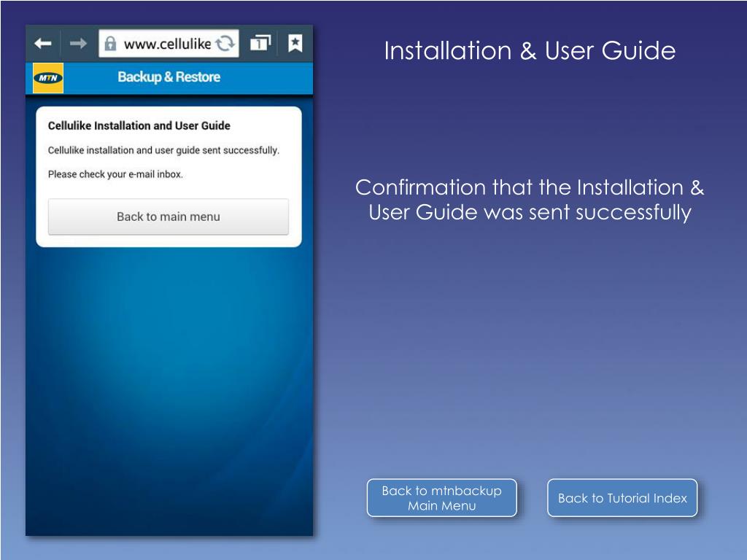Open the browser tabs counter icon
Screen dimensions: 747x560
point(260,43)
